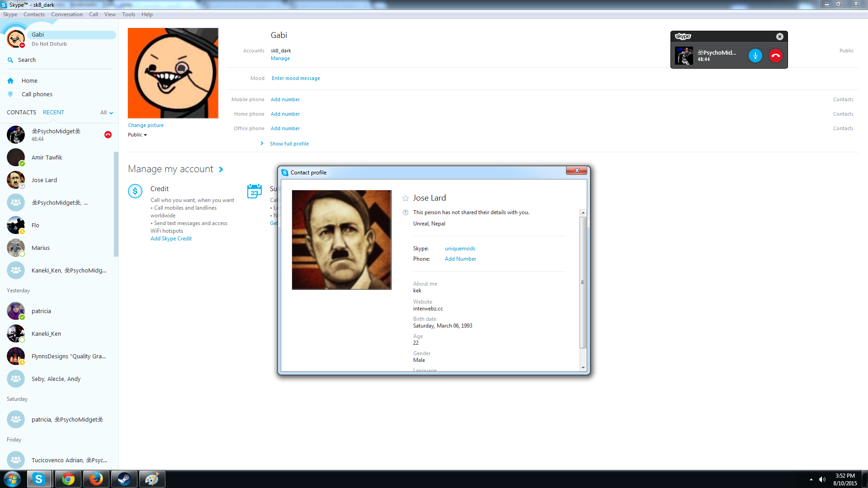The image size is (868, 488).
Task: Add a mobile phone number
Action: point(285,99)
